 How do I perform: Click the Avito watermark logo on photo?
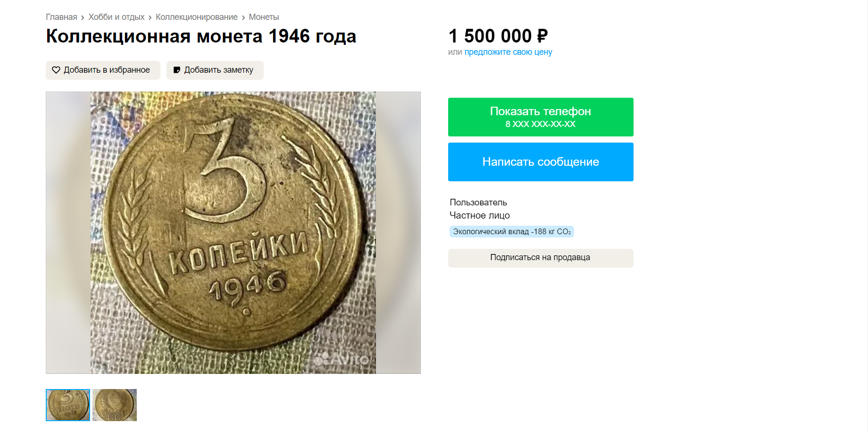342,360
